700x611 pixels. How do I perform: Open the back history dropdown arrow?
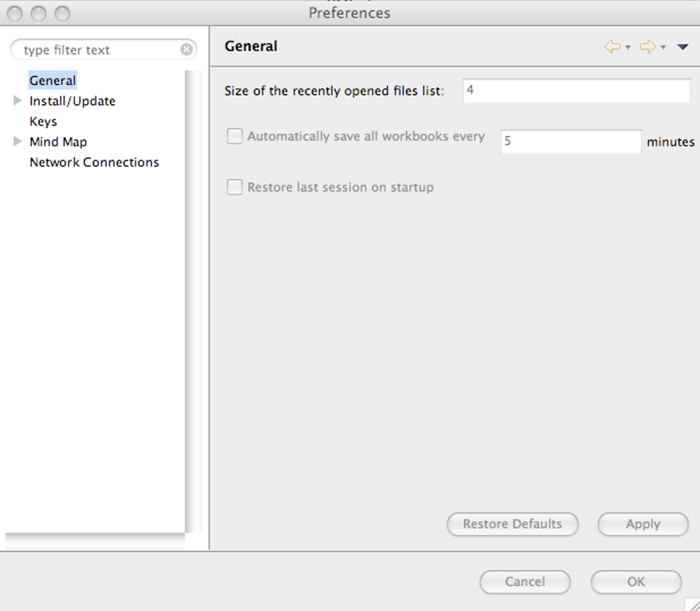point(628,47)
